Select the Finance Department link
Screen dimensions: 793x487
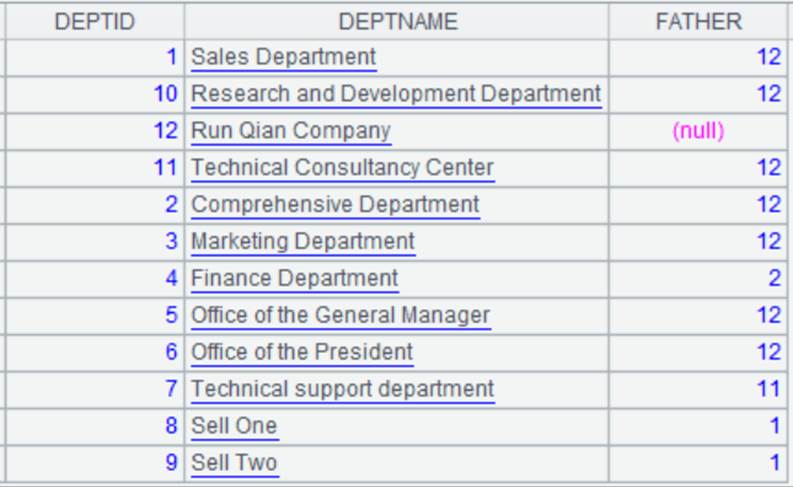click(295, 279)
